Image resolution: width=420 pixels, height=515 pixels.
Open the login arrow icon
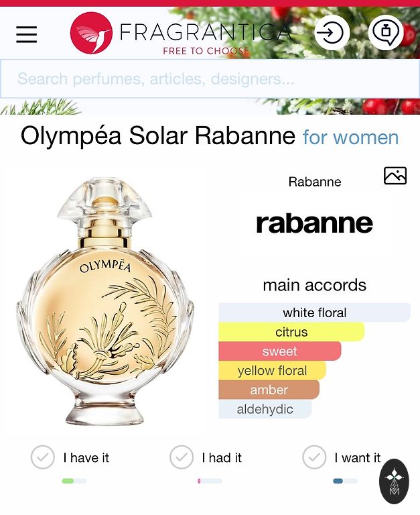point(332,32)
